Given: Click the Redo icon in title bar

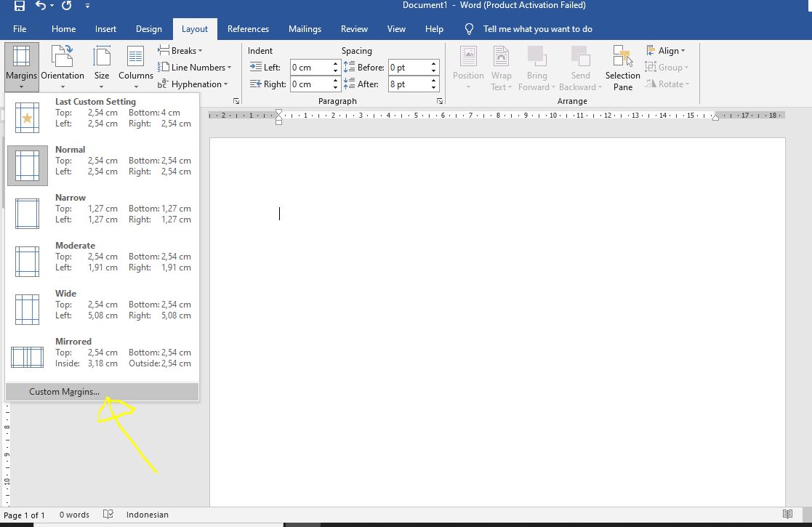Looking at the screenshot, I should (67, 6).
